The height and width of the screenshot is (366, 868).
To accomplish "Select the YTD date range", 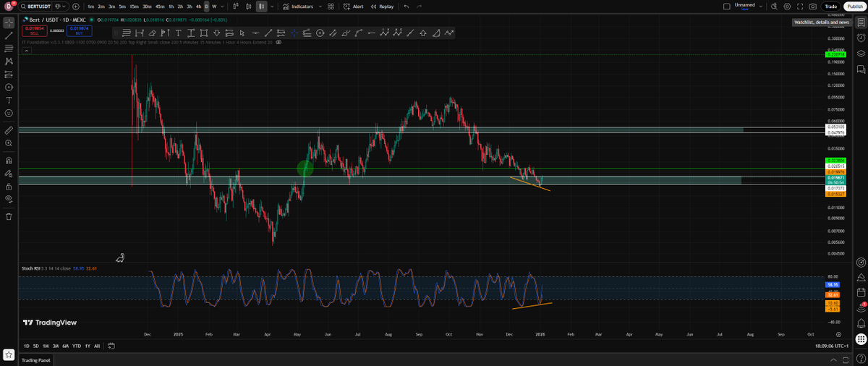I will [77, 346].
